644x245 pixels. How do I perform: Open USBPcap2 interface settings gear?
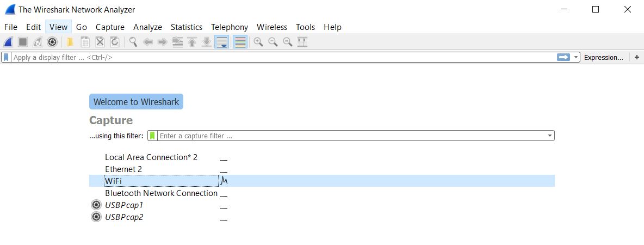[96, 217]
